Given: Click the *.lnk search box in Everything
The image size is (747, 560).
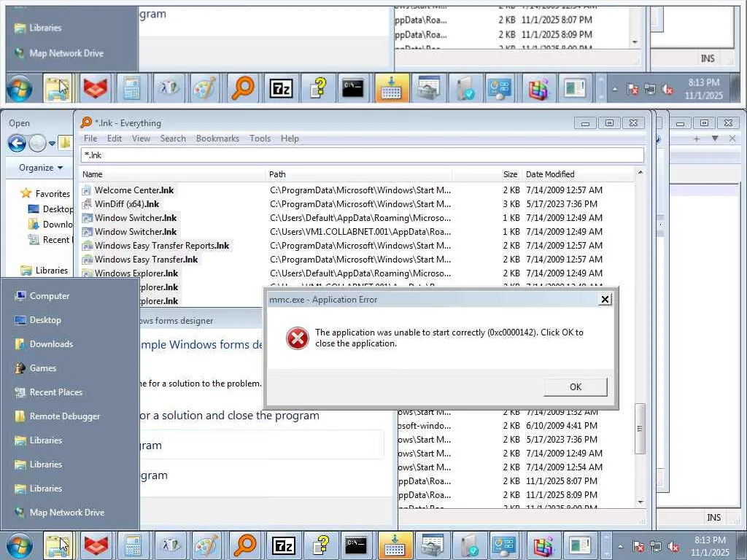Looking at the screenshot, I should (x=362, y=155).
